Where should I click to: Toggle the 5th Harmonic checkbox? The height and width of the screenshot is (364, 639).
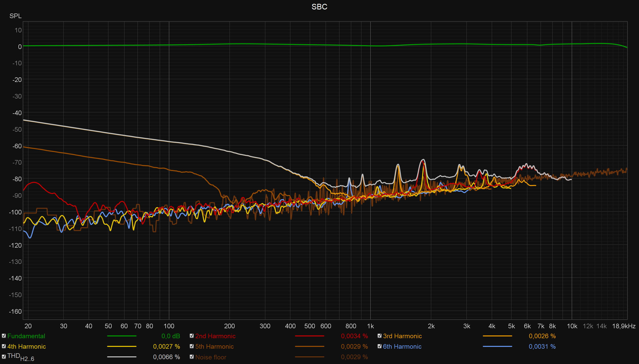click(x=192, y=346)
